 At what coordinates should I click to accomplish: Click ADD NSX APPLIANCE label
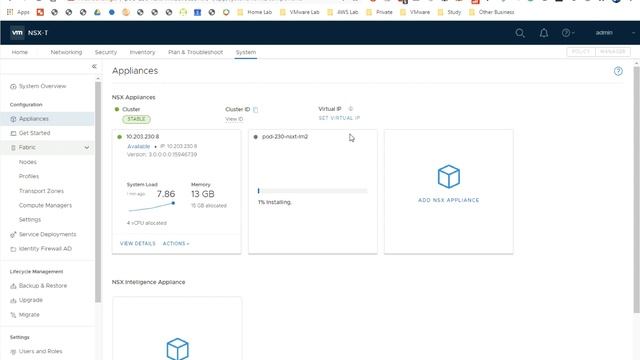coord(449,200)
